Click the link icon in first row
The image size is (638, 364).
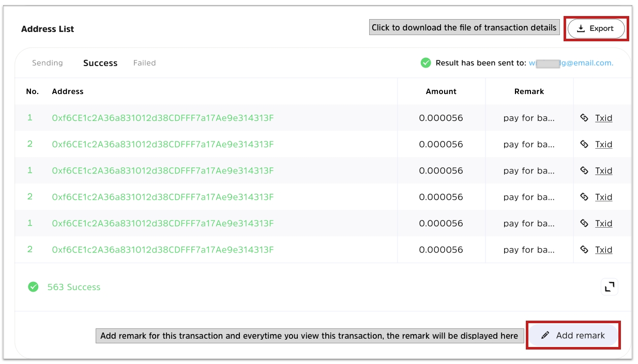[584, 118]
